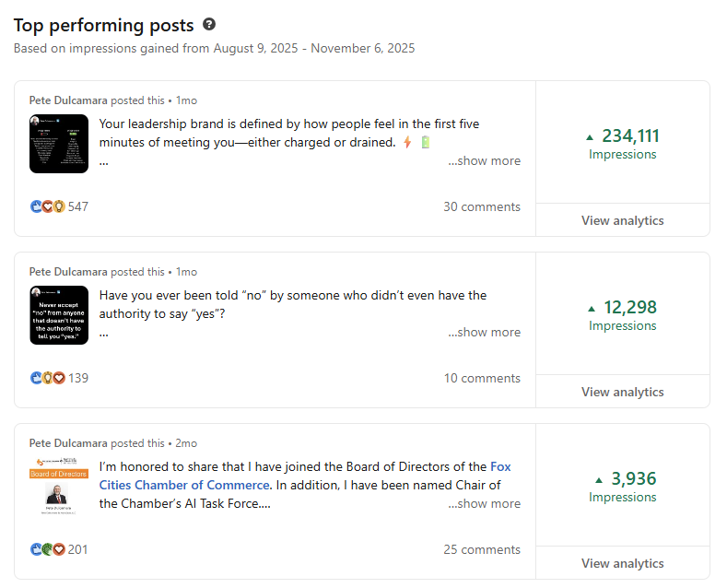Screen dimensions: 727x588
Task: Click reaction icons on the 201-reaction post
Action: point(48,549)
